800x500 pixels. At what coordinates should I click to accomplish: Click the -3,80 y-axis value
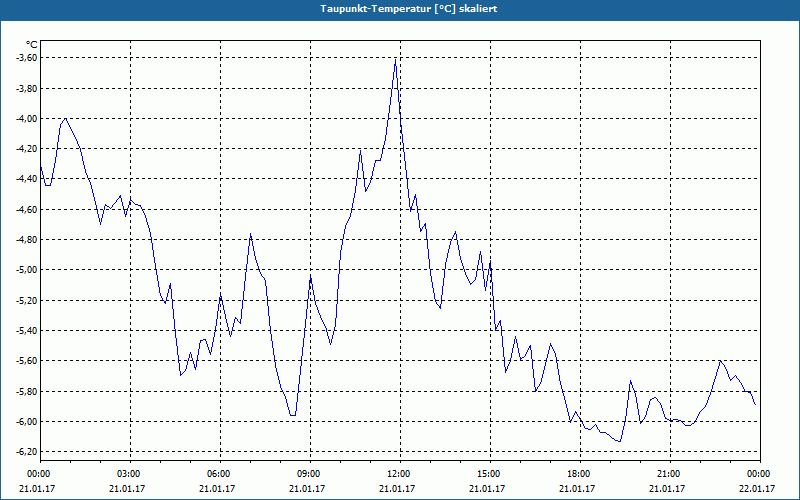click(27, 89)
